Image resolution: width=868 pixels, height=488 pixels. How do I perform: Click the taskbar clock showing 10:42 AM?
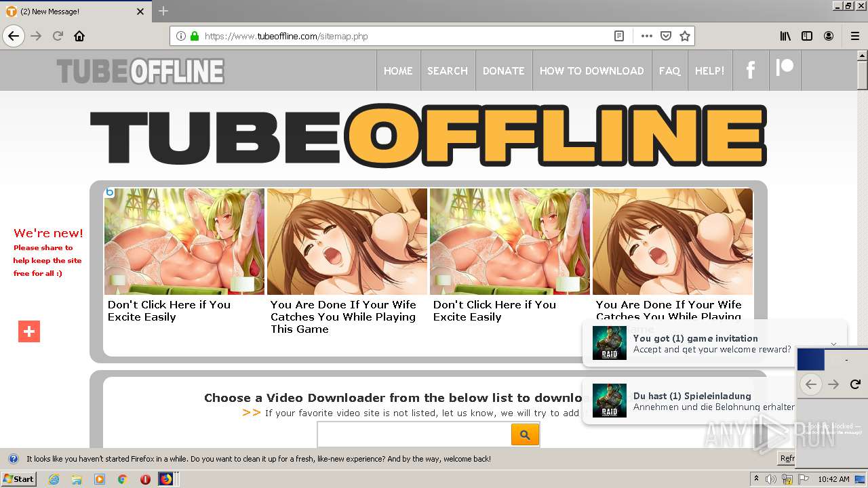(x=833, y=479)
